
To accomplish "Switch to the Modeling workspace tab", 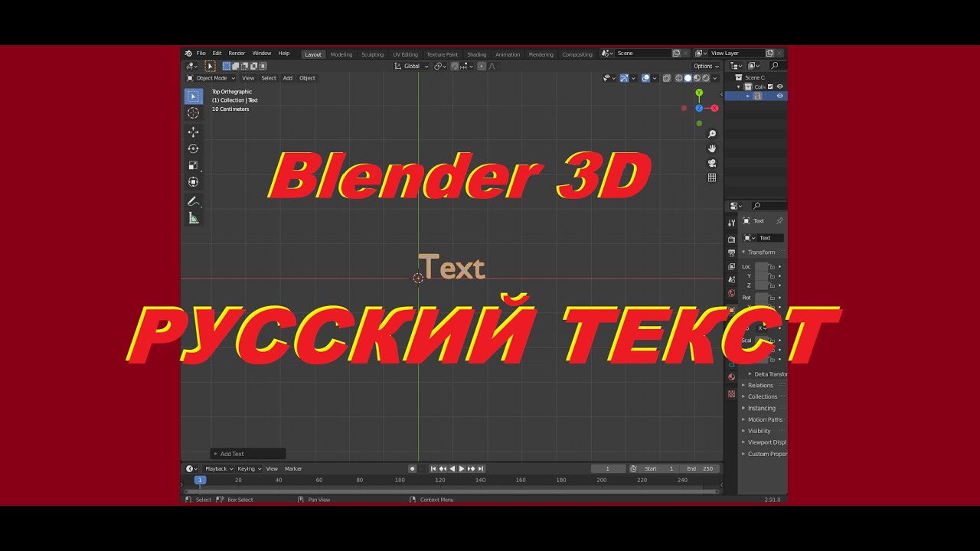I will click(x=341, y=54).
